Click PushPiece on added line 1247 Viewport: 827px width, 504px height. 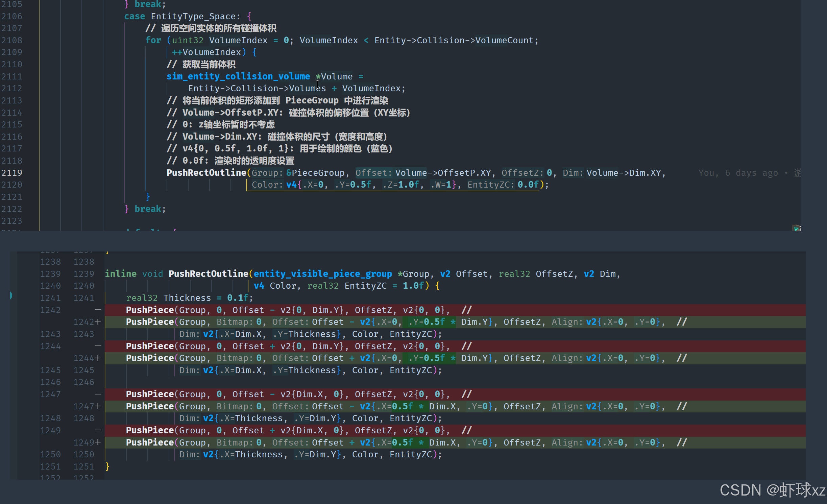[x=150, y=406]
